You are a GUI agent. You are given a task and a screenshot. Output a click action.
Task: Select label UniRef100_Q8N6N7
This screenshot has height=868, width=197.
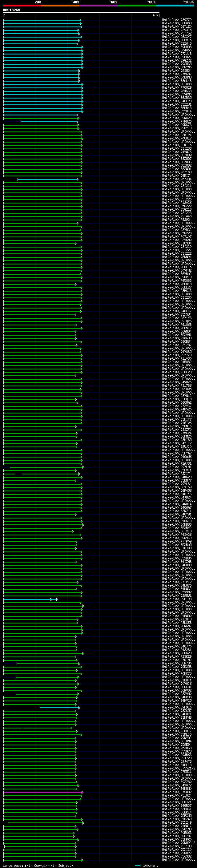click(177, 626)
